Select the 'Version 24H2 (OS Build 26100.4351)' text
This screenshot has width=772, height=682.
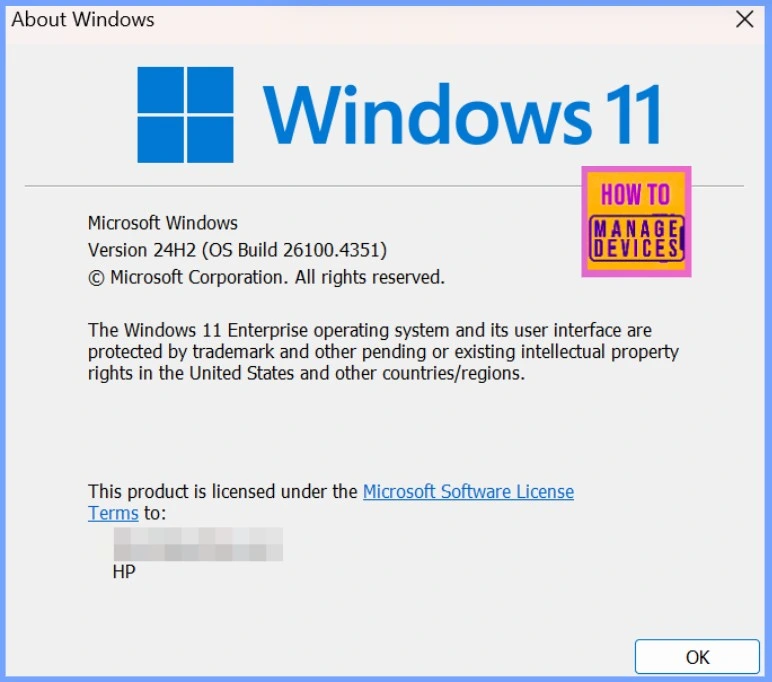pyautogui.click(x=237, y=250)
